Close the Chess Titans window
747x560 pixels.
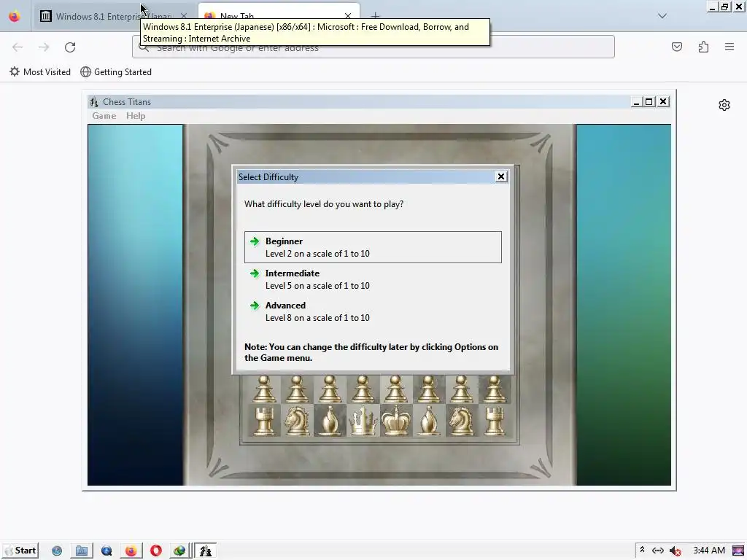click(x=662, y=102)
